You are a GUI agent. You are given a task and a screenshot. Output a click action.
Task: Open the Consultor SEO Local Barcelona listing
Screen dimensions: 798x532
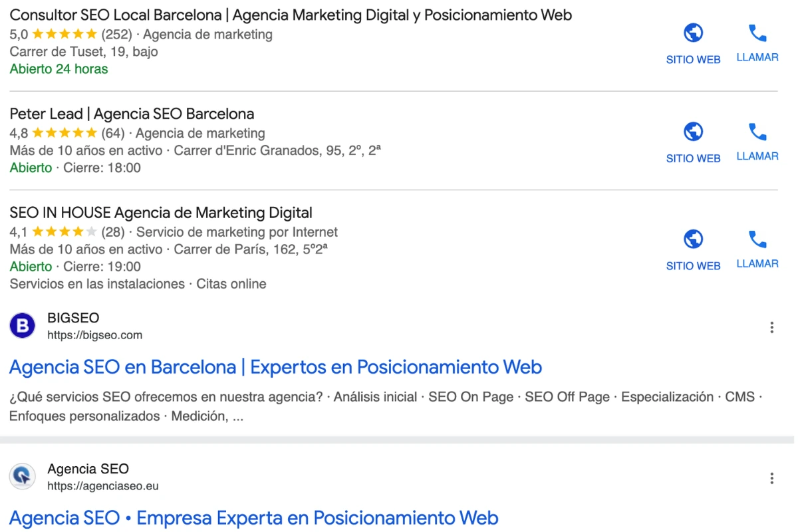291,15
